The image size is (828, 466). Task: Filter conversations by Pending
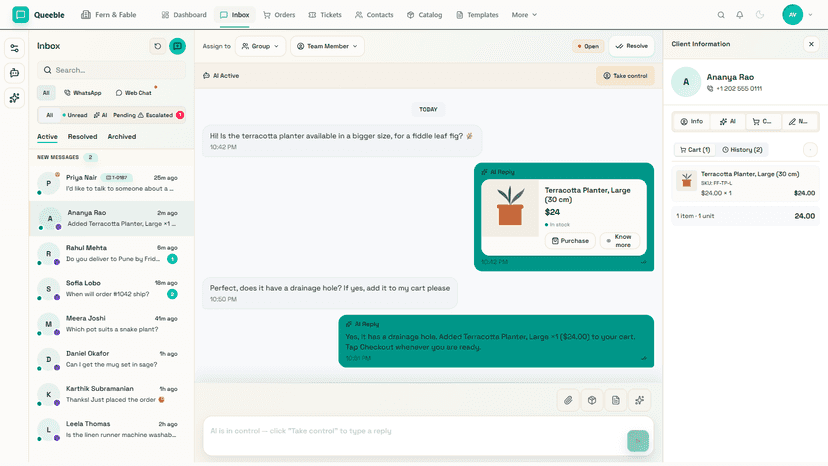coord(124,115)
